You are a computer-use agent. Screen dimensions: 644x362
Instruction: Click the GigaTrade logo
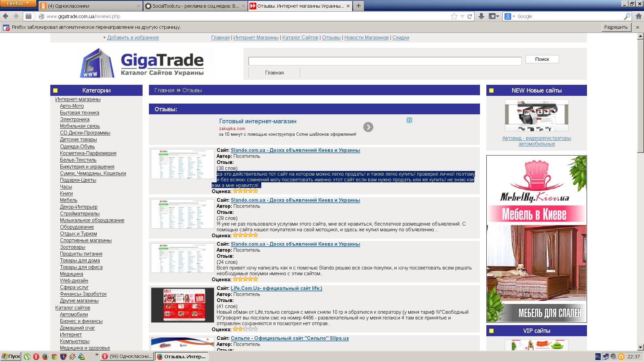click(143, 63)
